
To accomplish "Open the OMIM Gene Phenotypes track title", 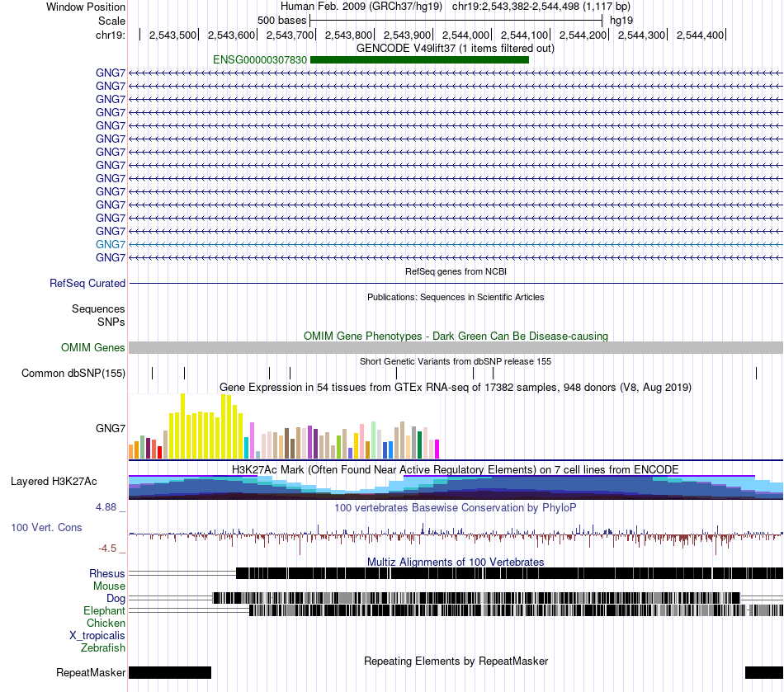I will (456, 337).
